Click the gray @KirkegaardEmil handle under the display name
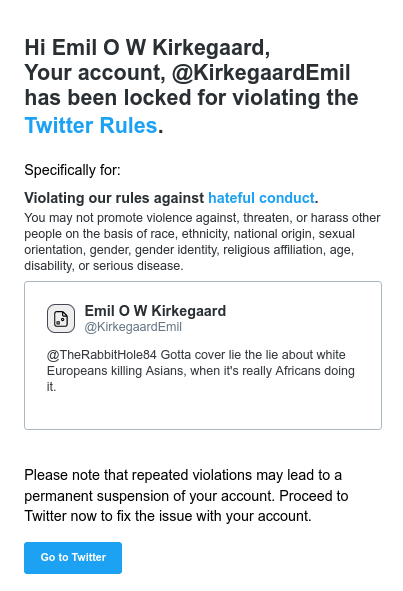403x591 pixels. 133,327
